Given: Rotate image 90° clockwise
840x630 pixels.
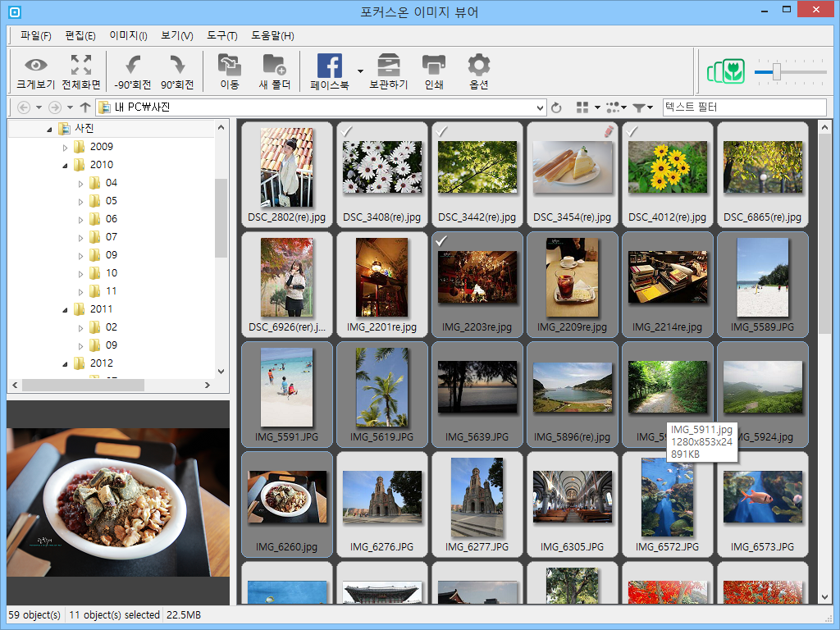Looking at the screenshot, I should point(177,65).
